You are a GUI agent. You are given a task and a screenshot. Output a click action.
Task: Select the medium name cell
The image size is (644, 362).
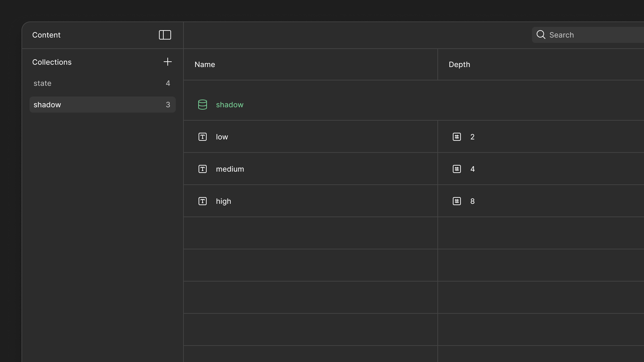(x=311, y=169)
